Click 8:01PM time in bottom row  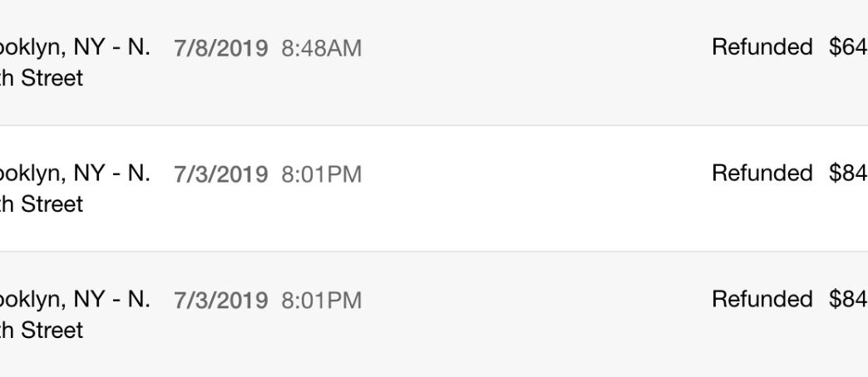pyautogui.click(x=322, y=301)
